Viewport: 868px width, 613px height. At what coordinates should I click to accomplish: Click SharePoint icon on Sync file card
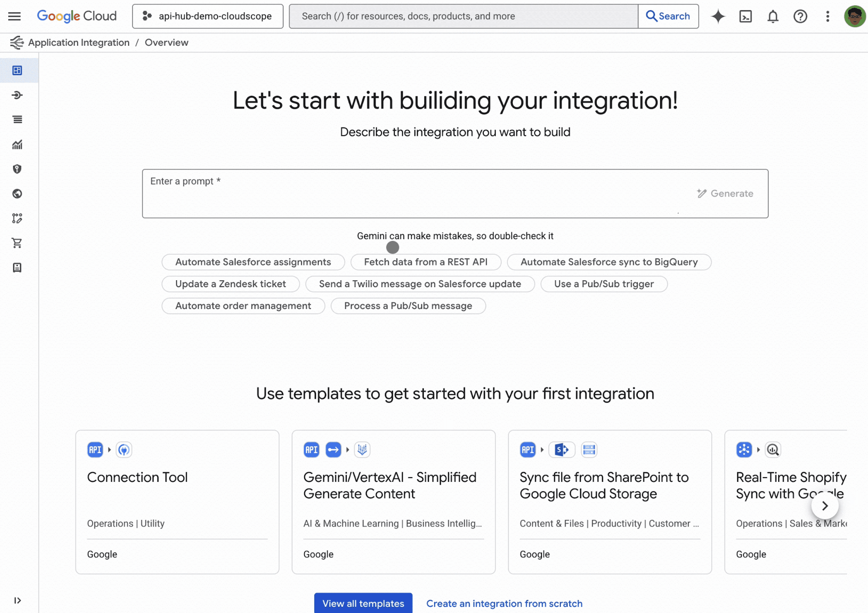tap(561, 450)
